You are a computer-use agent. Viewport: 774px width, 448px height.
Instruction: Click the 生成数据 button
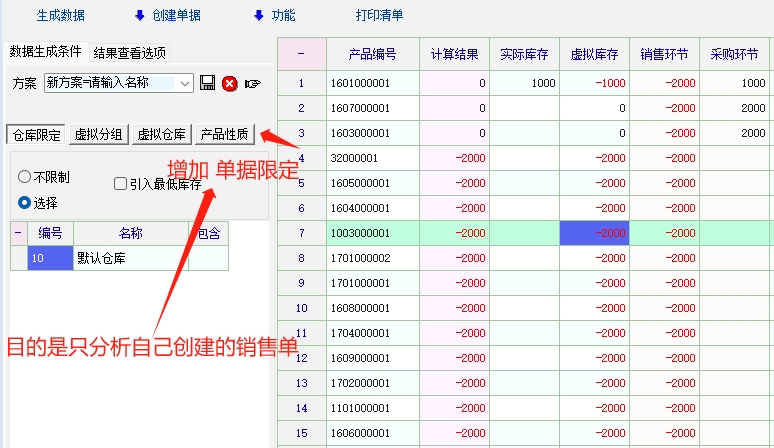point(60,16)
